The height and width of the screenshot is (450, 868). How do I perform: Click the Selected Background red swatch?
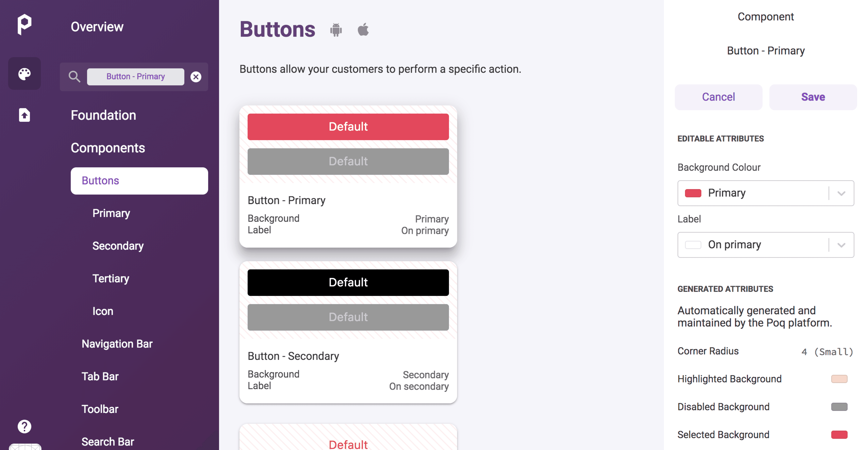pyautogui.click(x=839, y=435)
